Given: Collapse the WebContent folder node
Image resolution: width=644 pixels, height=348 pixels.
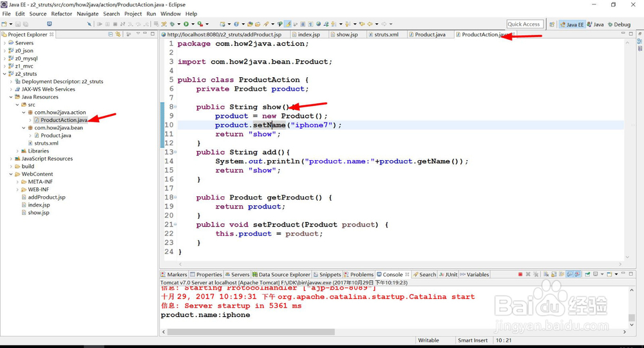Looking at the screenshot, I should pos(11,174).
